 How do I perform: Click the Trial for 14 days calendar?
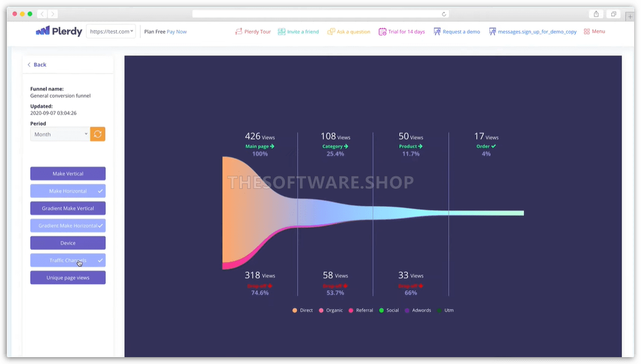coord(382,31)
